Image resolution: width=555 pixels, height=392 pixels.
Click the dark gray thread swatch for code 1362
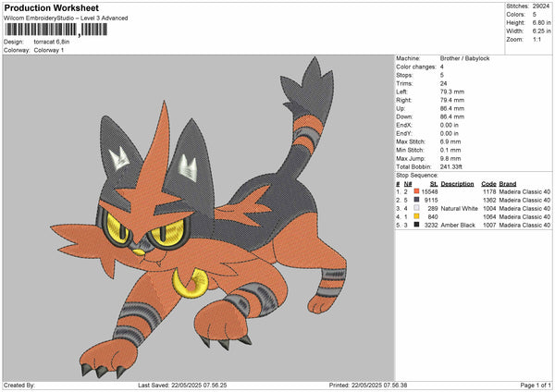click(416, 200)
